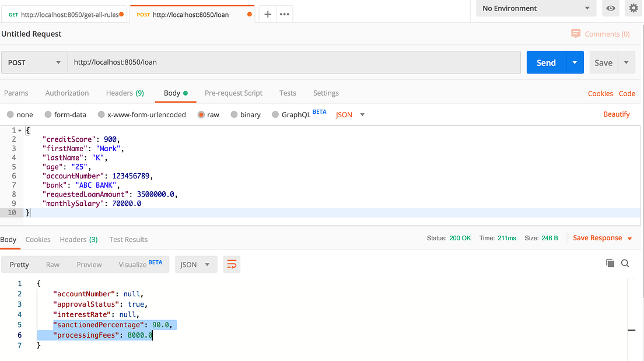Beautify the JSON request body
This screenshot has width=644, height=361.
pos(617,114)
